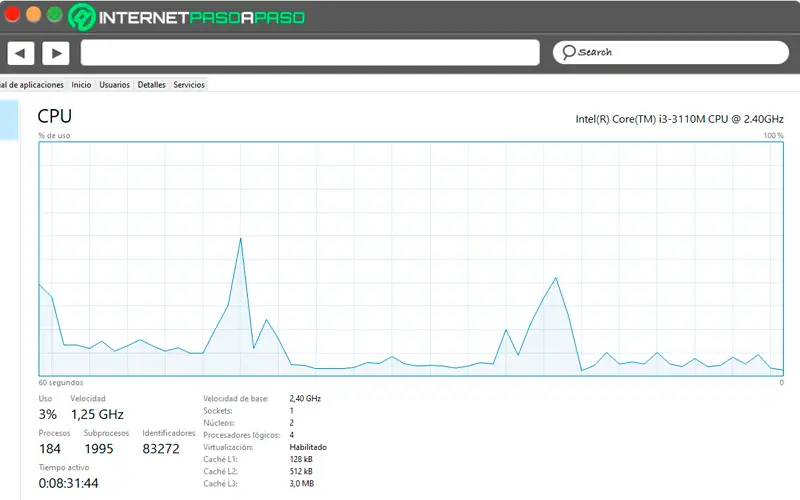Image resolution: width=800 pixels, height=500 pixels.
Task: Click the '60 segundos' axis label
Action: [61, 382]
